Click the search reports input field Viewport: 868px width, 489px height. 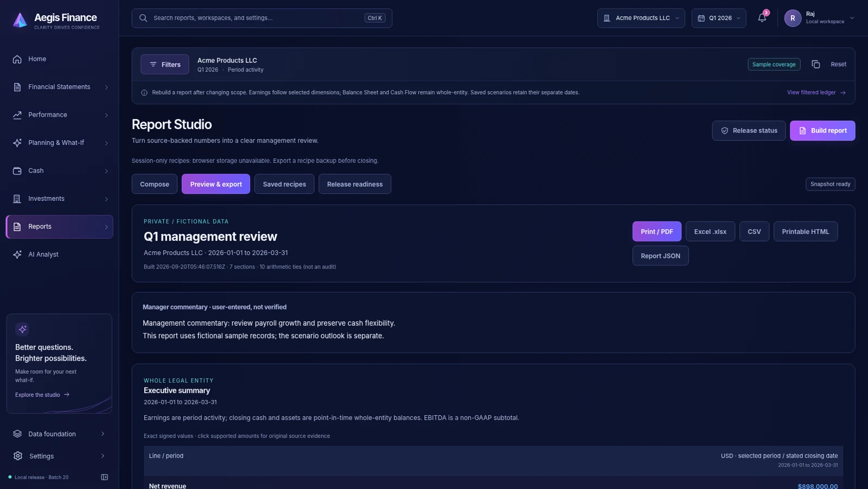click(x=262, y=18)
